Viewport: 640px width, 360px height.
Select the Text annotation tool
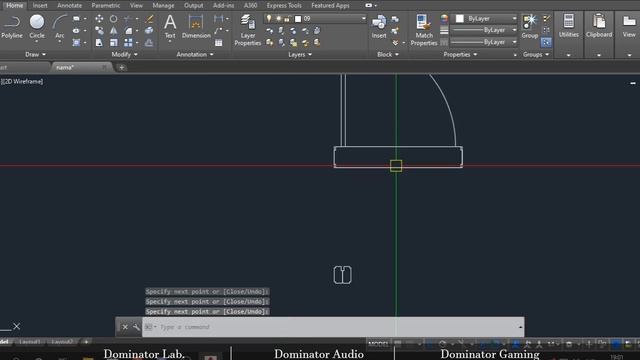tap(170, 27)
